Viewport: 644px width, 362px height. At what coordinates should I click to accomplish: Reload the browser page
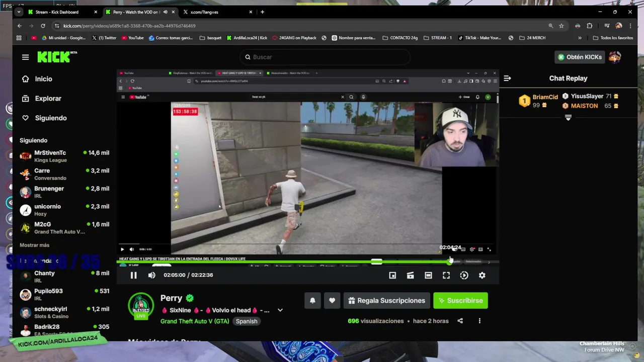click(x=43, y=26)
